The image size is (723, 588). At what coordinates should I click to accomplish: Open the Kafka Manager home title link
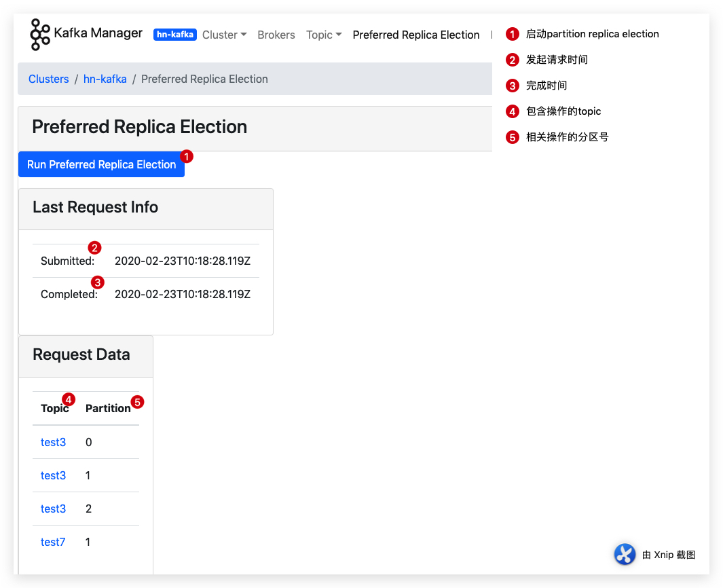[98, 33]
